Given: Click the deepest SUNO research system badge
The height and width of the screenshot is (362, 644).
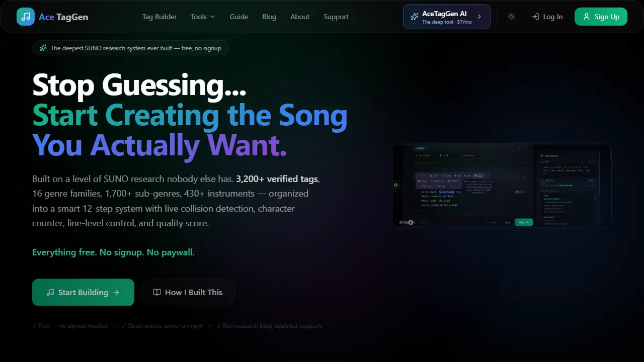Looking at the screenshot, I should (x=130, y=48).
